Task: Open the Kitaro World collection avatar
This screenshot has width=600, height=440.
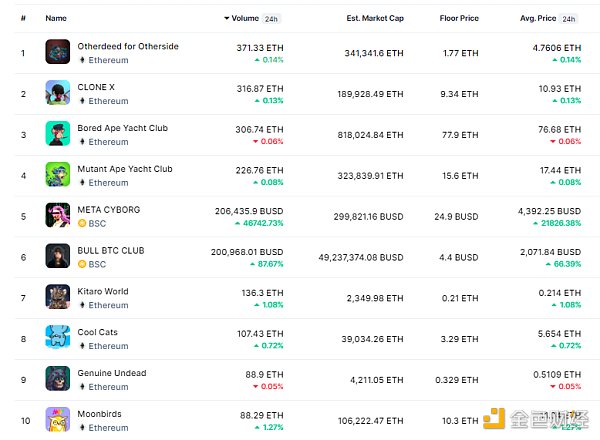Action: click(x=57, y=297)
